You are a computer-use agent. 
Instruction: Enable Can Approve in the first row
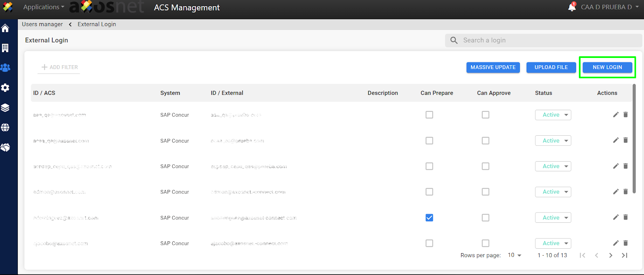pyautogui.click(x=485, y=115)
